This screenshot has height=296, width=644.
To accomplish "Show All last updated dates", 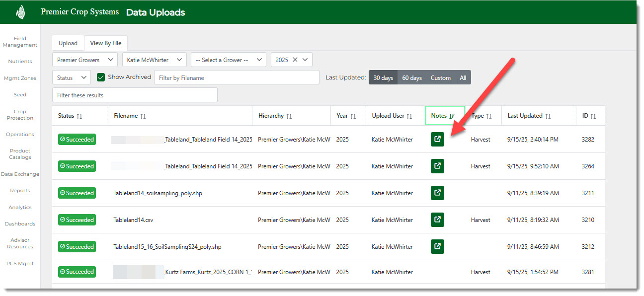I will tap(463, 77).
